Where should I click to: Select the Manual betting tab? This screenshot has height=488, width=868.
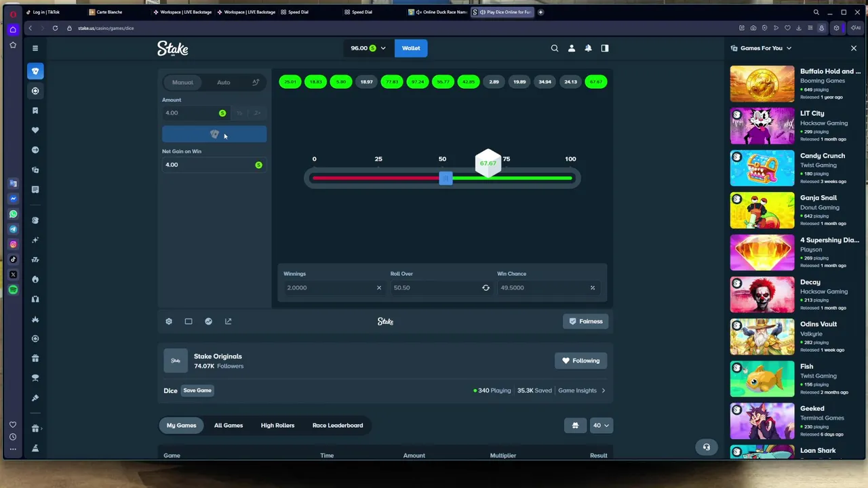(182, 82)
